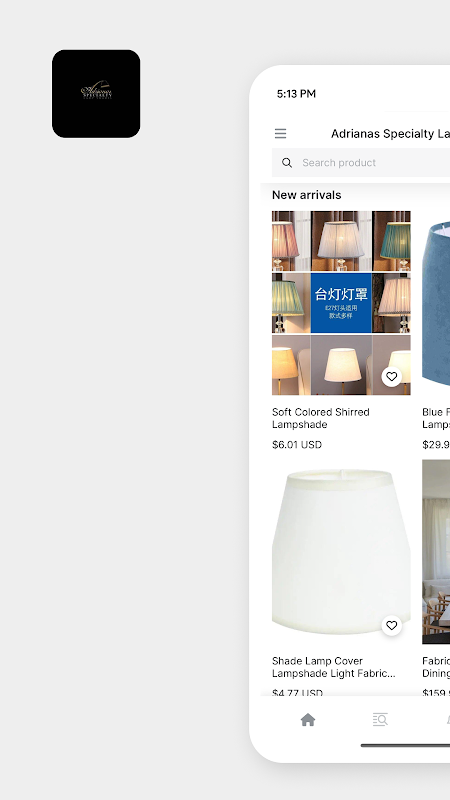Tap the search magnifier icon
The width and height of the screenshot is (450, 800).
(x=287, y=163)
